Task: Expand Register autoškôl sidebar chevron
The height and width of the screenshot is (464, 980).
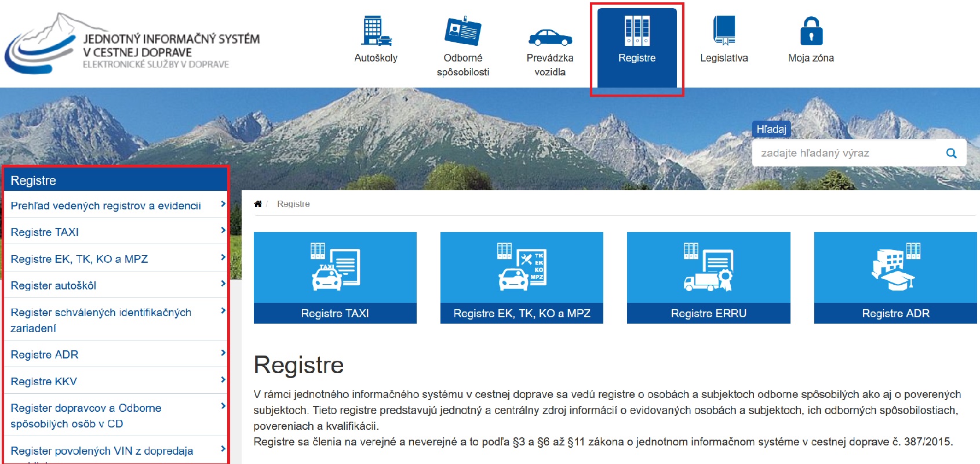Action: point(223,284)
